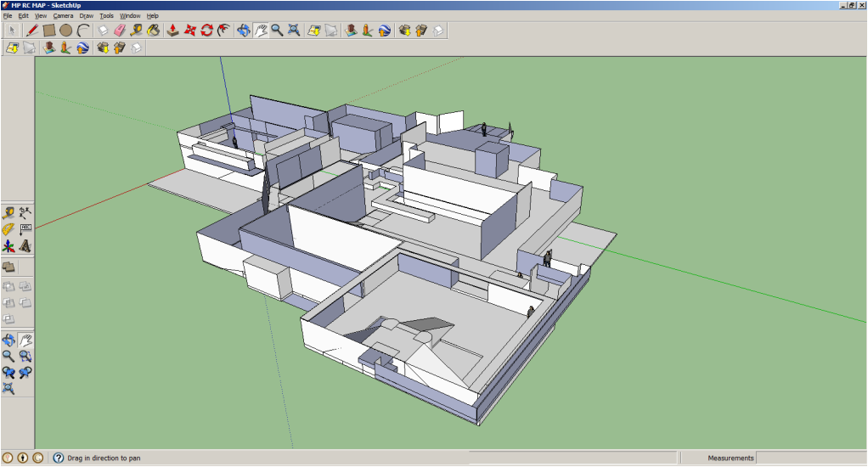This screenshot has height=467, width=868.
Task: Activate the Push/Pull tool
Action: 172,31
